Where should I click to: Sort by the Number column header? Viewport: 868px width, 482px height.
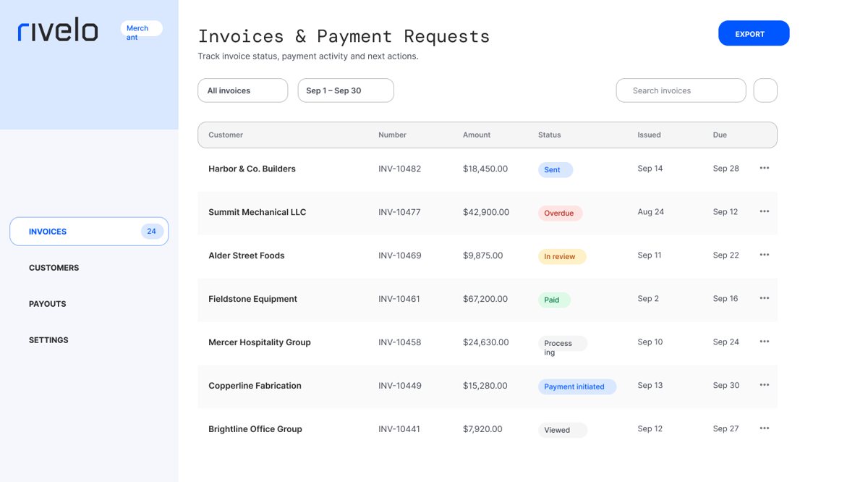(392, 135)
